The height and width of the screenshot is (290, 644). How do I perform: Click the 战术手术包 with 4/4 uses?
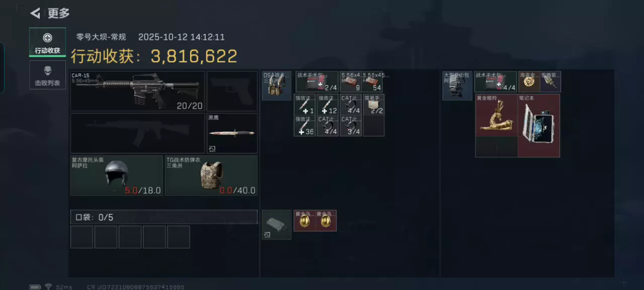tap(496, 82)
